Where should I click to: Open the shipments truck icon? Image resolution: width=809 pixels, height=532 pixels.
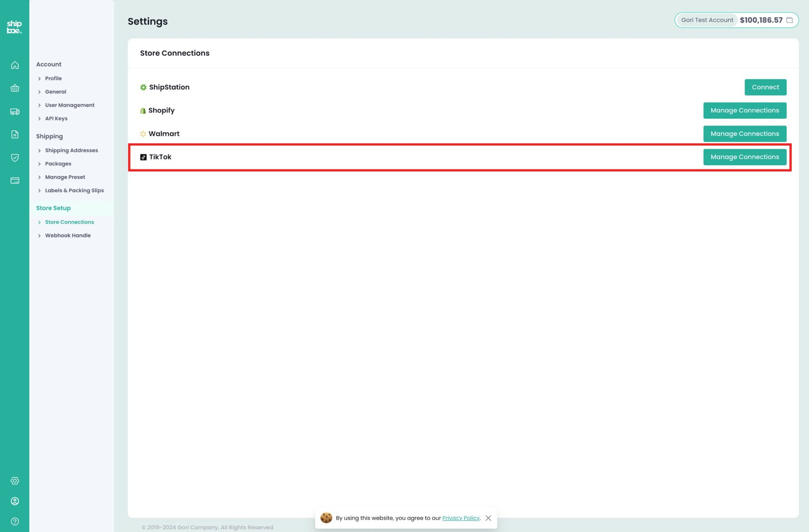pos(15,112)
